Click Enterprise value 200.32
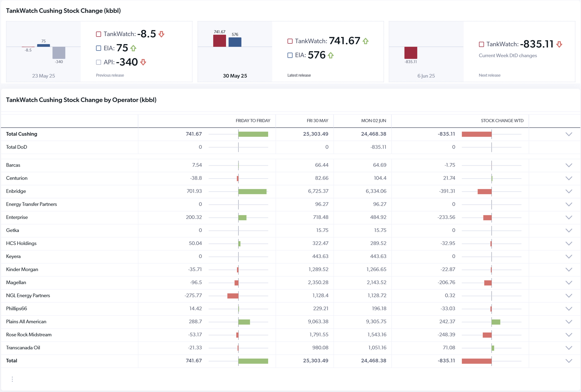The width and height of the screenshot is (581, 392). (x=194, y=217)
